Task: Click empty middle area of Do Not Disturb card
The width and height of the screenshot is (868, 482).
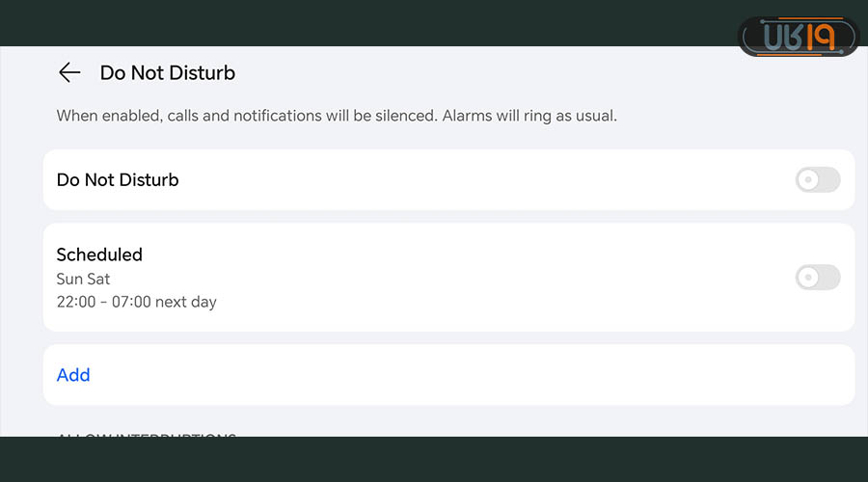Action: 463,179
